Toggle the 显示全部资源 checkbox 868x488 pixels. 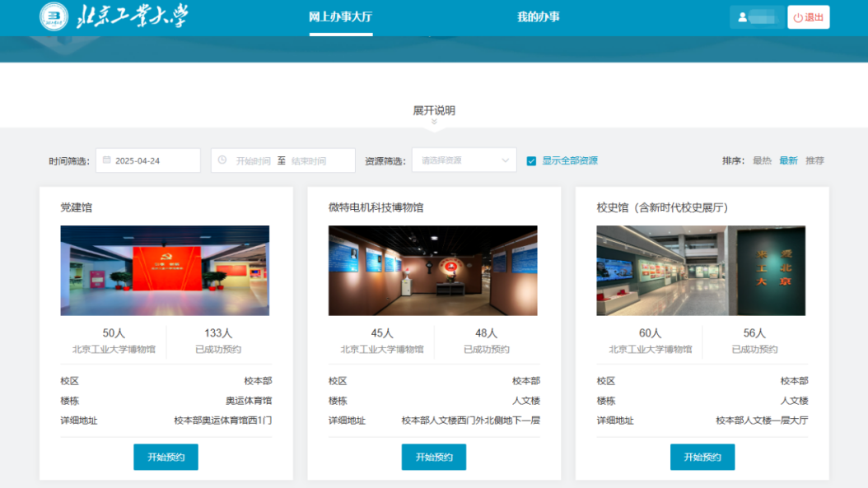pyautogui.click(x=532, y=161)
